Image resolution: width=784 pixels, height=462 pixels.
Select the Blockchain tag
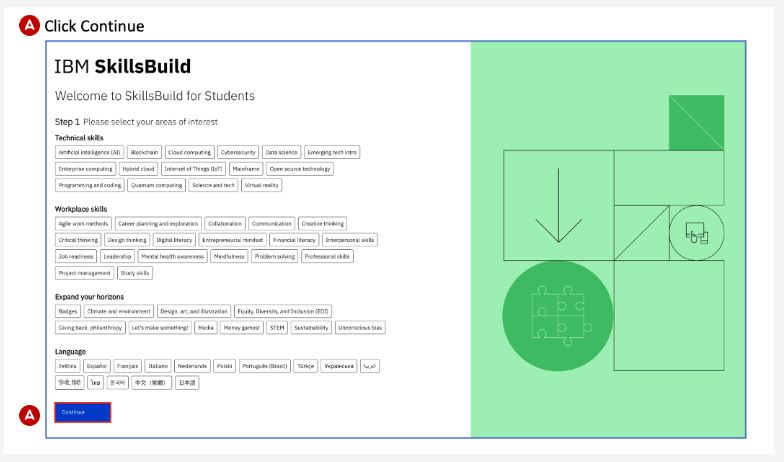[x=144, y=152]
